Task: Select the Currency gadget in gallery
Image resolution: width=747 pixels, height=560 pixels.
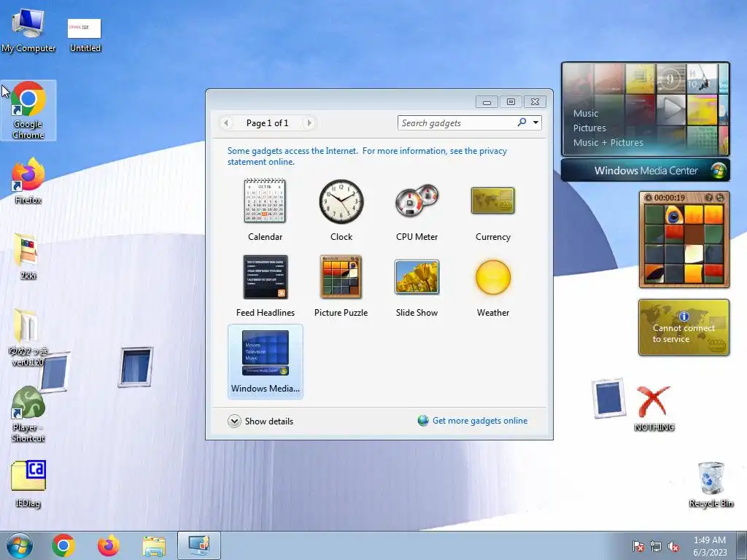Action: [x=492, y=209]
